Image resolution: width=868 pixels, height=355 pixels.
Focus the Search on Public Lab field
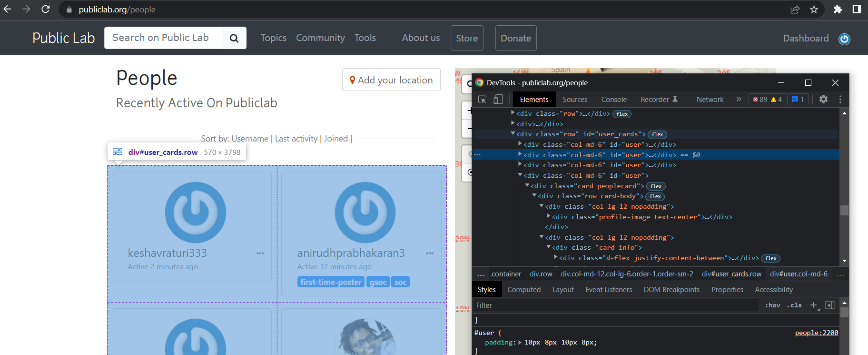163,38
